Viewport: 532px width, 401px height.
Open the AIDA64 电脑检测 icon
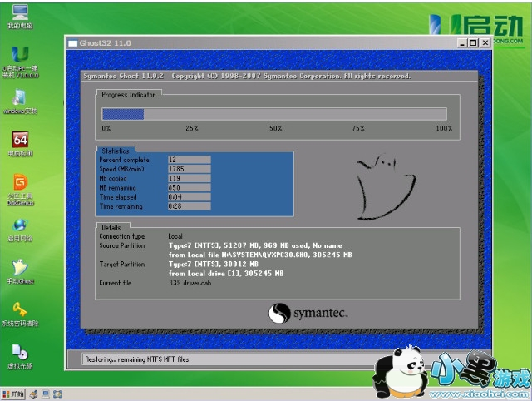[x=20, y=144]
